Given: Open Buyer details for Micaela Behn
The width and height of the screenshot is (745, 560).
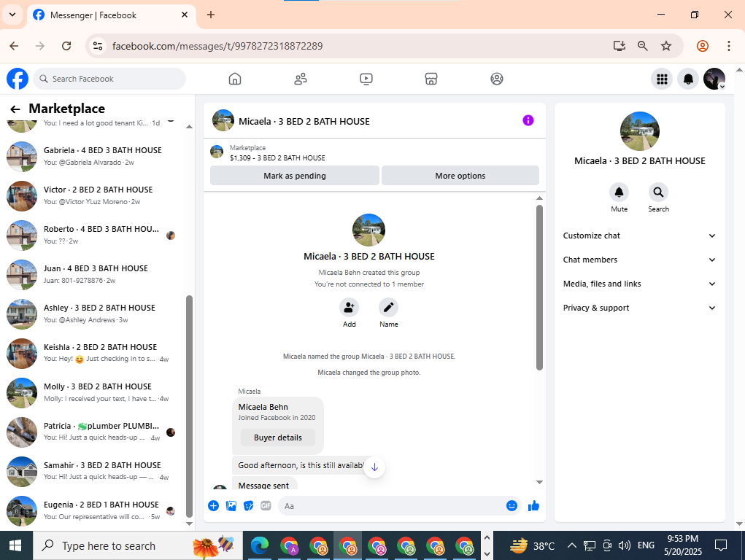Looking at the screenshot, I should [278, 437].
